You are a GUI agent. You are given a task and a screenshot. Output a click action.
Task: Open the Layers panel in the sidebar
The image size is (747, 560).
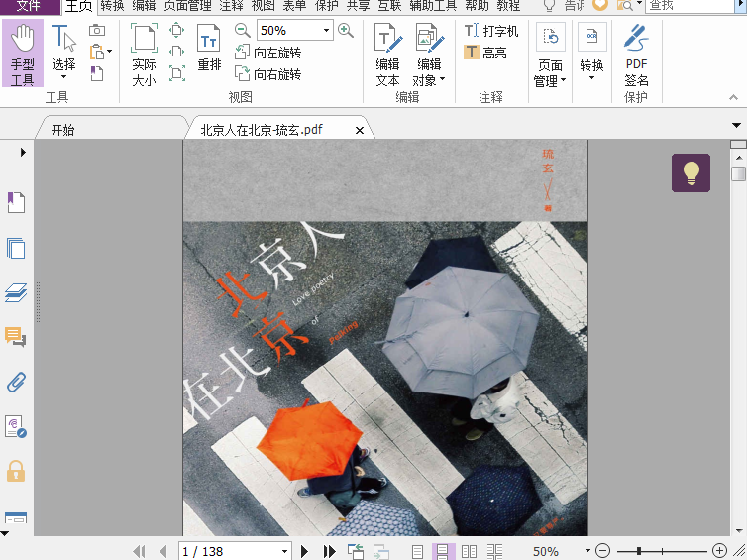(16, 292)
